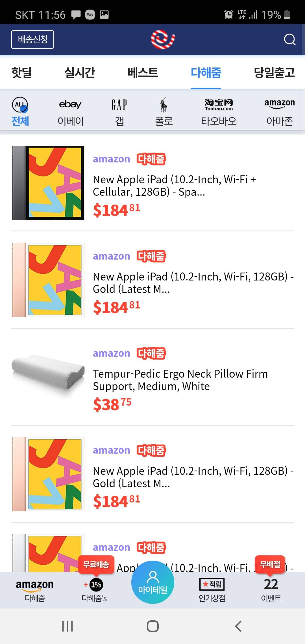Tap the Android back navigation button

(x=238, y=626)
